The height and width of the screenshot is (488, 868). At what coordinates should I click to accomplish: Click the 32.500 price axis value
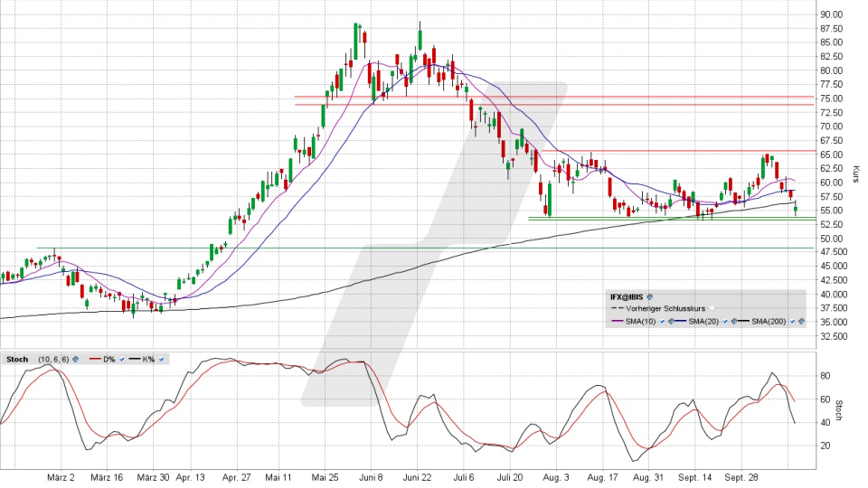coord(835,336)
